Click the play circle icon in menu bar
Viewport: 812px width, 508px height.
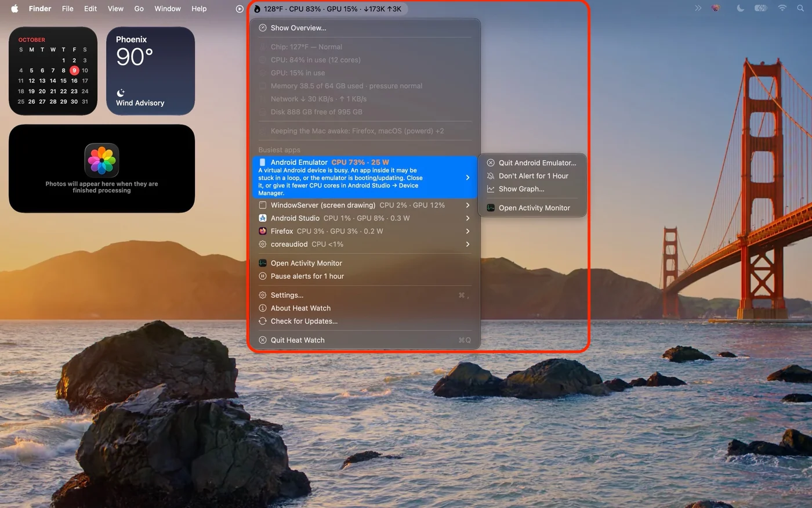(240, 9)
